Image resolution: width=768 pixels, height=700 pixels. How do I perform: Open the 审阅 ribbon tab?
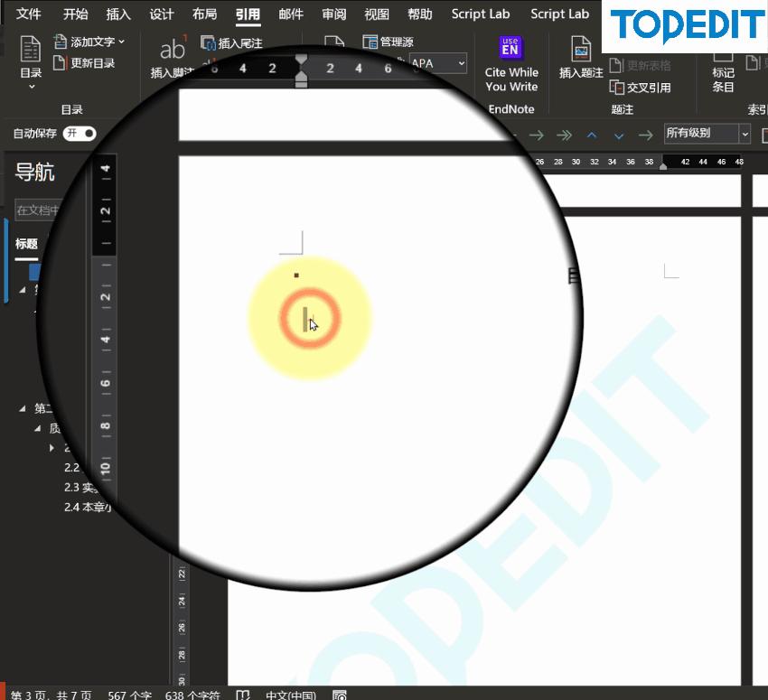coord(333,14)
